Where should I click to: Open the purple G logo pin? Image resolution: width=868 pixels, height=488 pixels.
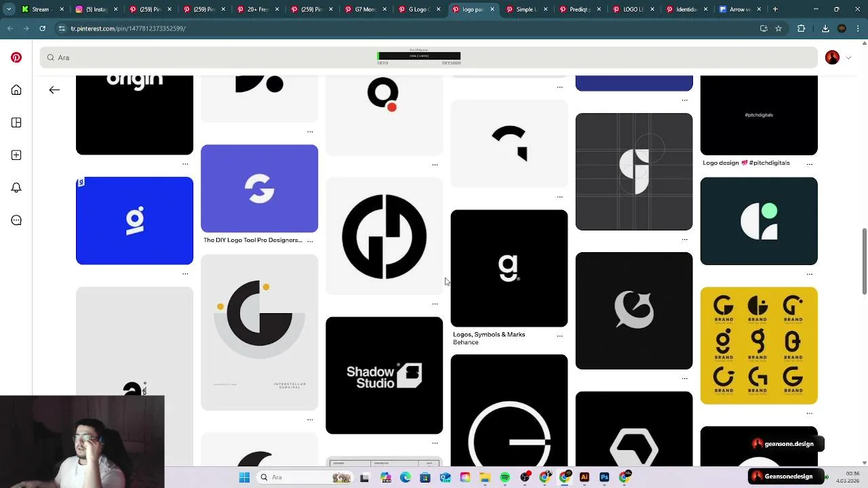[x=259, y=188]
